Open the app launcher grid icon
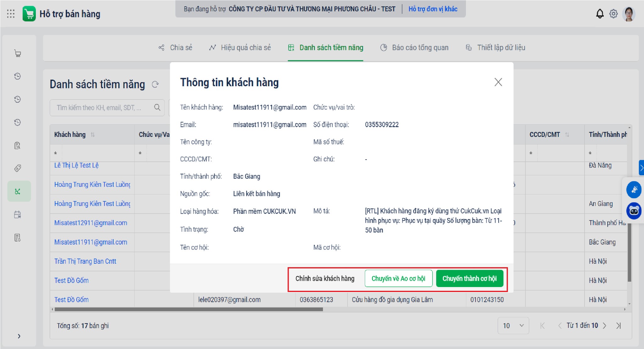The image size is (644, 349). [x=11, y=14]
